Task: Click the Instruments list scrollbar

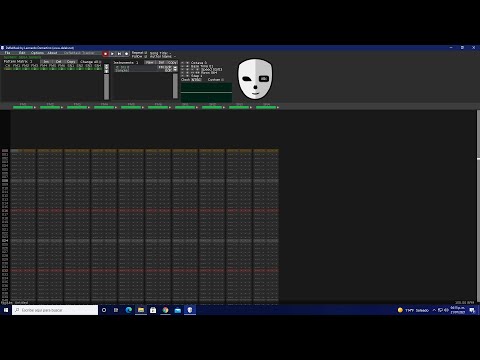Action: [175, 86]
